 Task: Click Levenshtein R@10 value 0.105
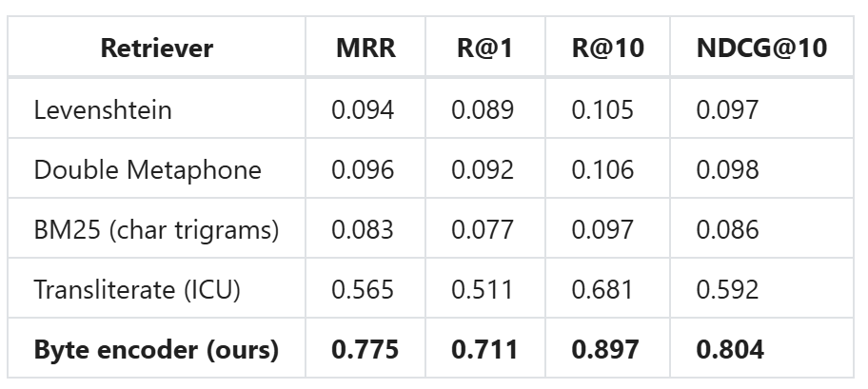(602, 109)
